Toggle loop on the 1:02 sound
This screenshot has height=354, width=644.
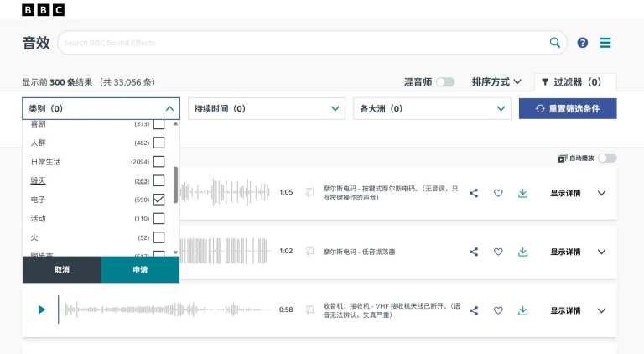[x=309, y=251]
